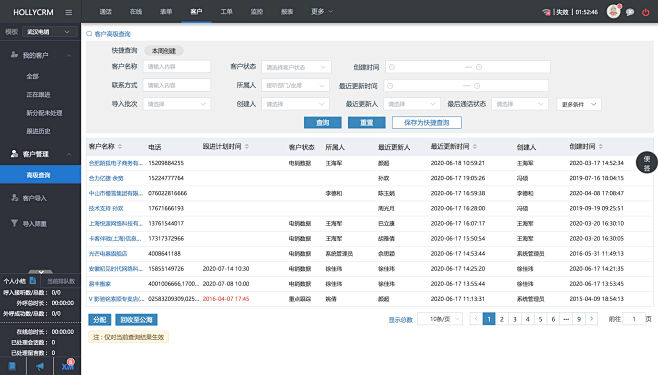The image size is (658, 375).
Task: Click the phone connection status icon
Action: click(546, 12)
